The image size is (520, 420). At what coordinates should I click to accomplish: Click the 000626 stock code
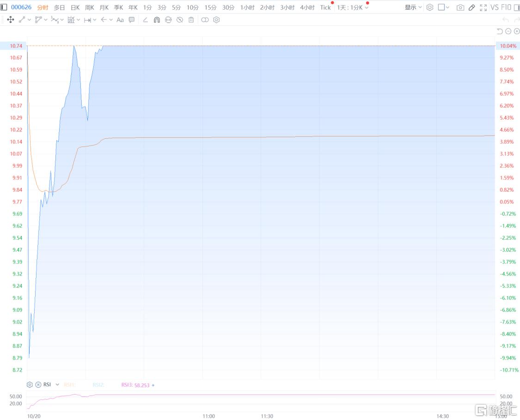click(21, 7)
